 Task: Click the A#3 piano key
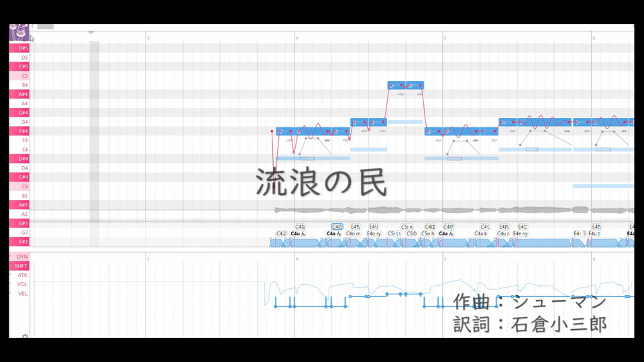click(19, 205)
